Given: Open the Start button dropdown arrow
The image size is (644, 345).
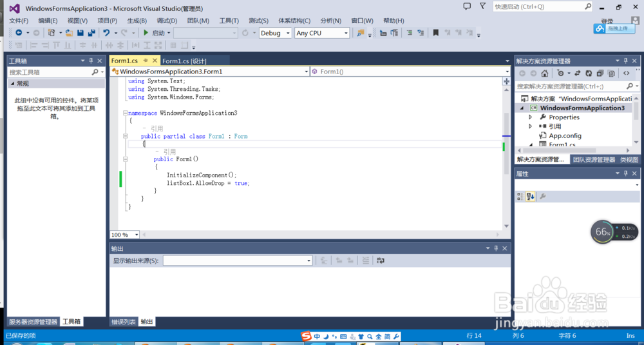Looking at the screenshot, I should click(x=168, y=33).
